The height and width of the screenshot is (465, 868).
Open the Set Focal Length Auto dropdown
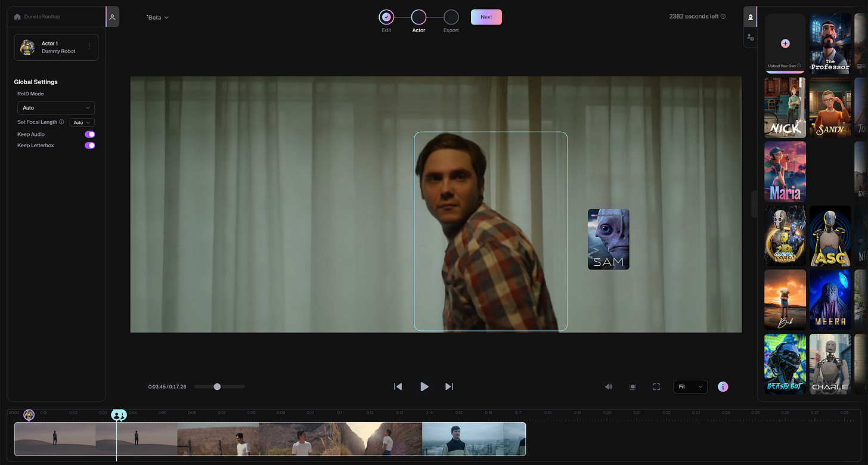82,122
